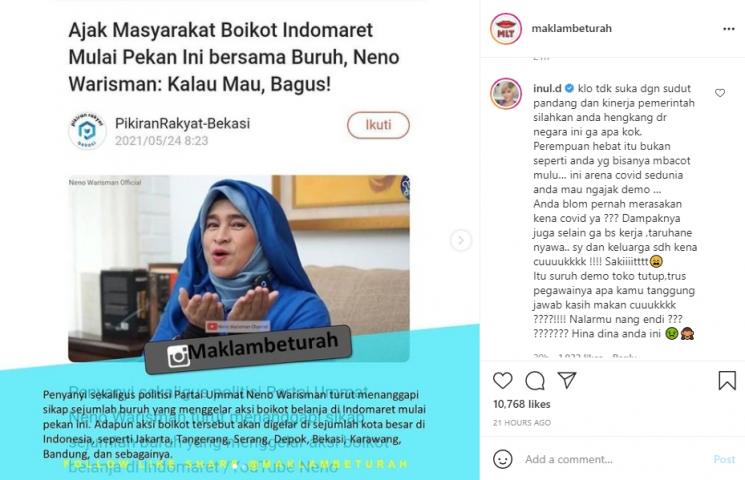
Task: Click the Post comment button
Action: pyautogui.click(x=724, y=459)
